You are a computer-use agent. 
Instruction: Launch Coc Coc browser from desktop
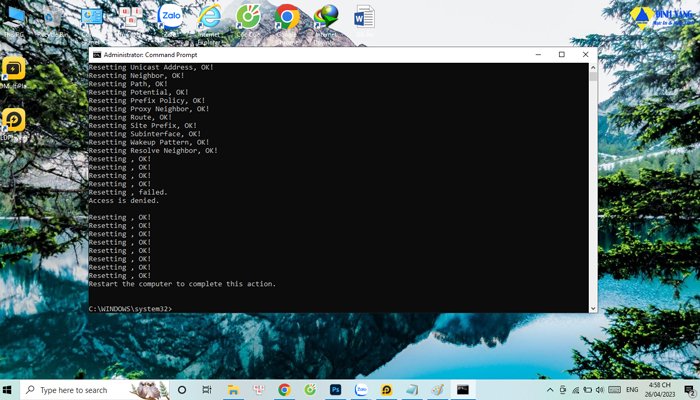(x=248, y=18)
